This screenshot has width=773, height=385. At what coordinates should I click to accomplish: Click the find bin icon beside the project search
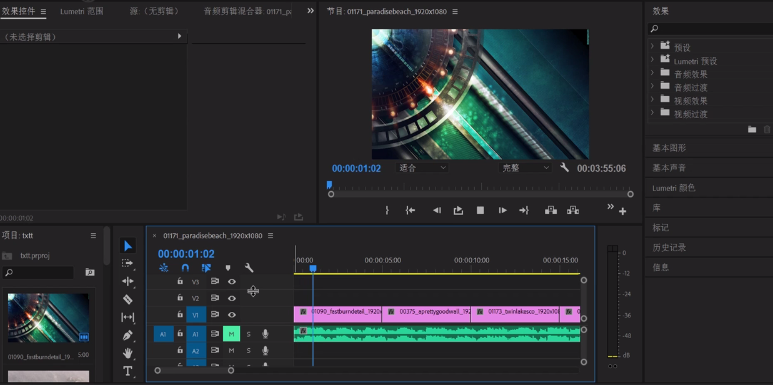point(90,272)
